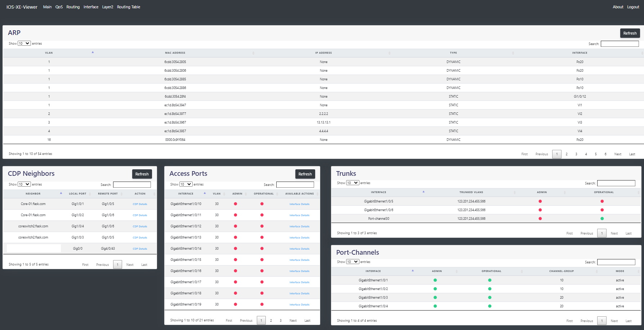The width and height of the screenshot is (644, 330).
Task: Go to next Access Ports page
Action: tap(293, 321)
